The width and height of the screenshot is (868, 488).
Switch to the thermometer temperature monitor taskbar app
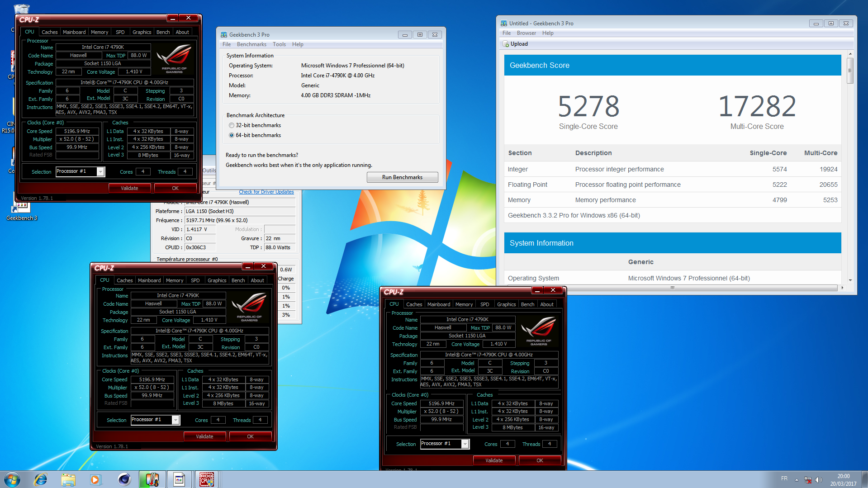coord(152,479)
